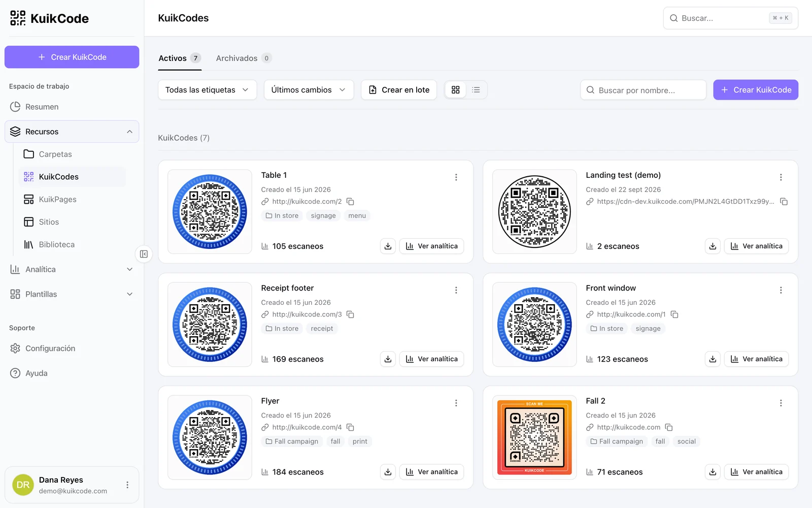
Task: Open the Ayuda help page
Action: pos(72,373)
